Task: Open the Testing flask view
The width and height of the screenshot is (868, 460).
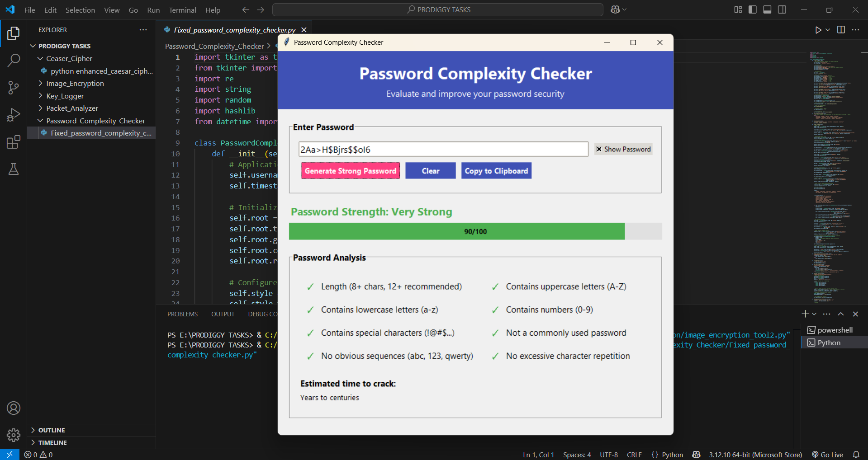Action: pos(14,169)
